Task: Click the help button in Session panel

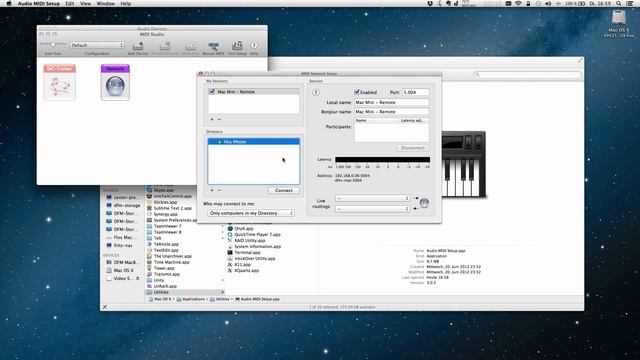Action: click(316, 93)
